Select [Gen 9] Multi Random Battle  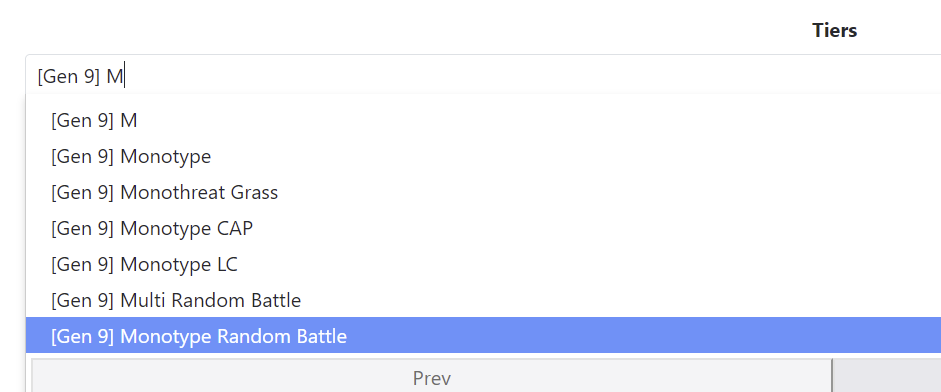pyautogui.click(x=483, y=300)
